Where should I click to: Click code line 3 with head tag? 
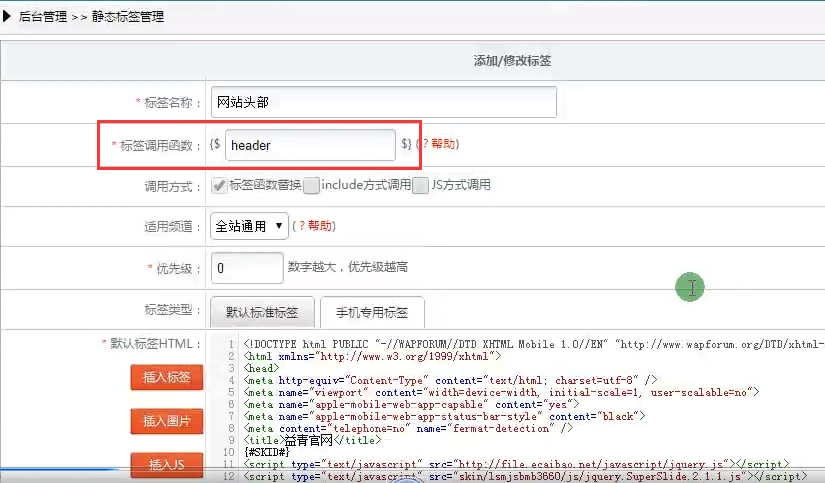261,368
